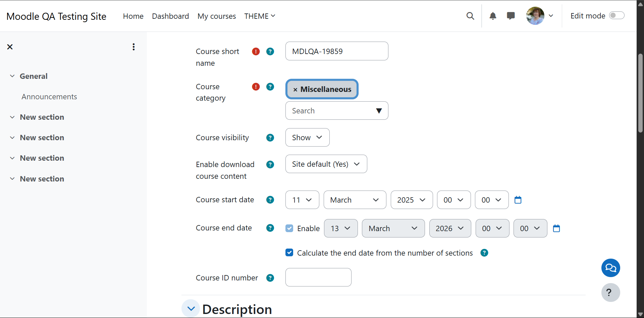Show help for Course visibility
644x318 pixels.
coord(270,138)
